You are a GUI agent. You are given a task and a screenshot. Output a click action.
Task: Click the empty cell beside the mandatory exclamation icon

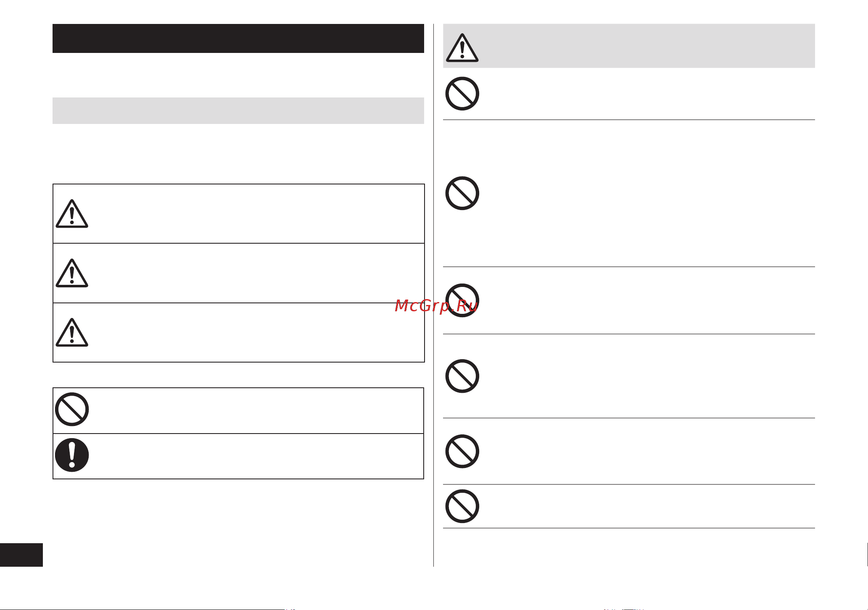257,456
